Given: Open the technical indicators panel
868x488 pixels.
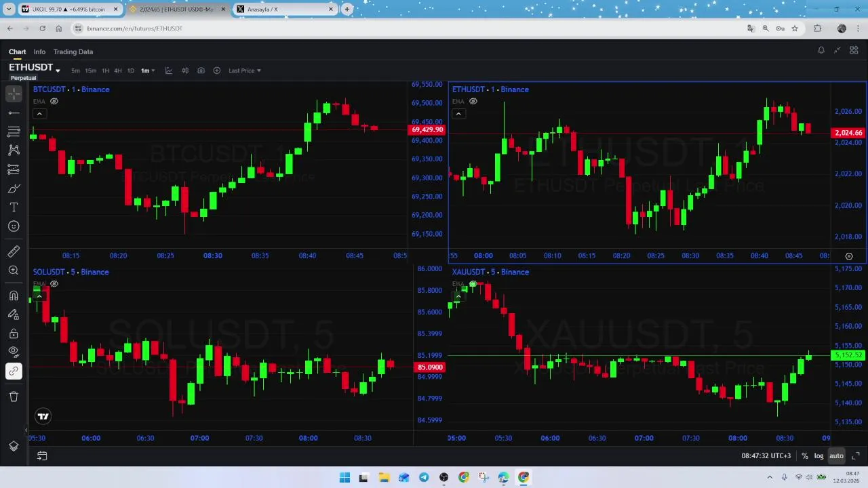Looking at the screenshot, I should pyautogui.click(x=169, y=70).
